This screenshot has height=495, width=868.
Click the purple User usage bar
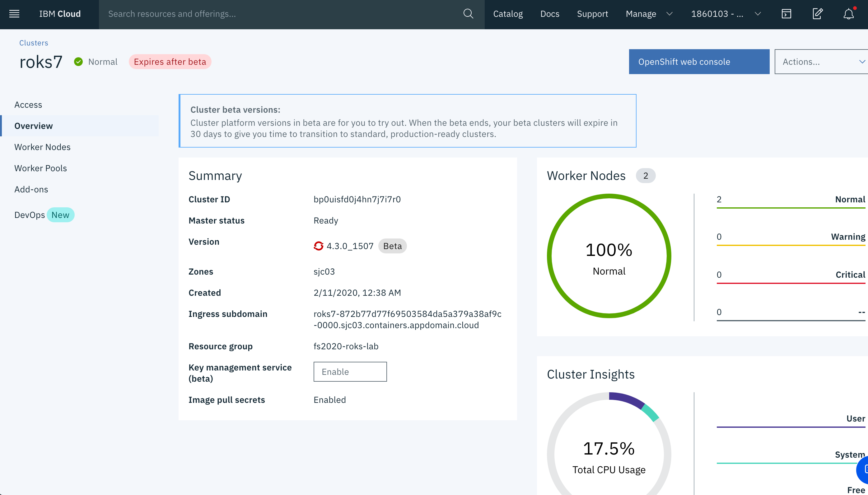click(x=791, y=427)
